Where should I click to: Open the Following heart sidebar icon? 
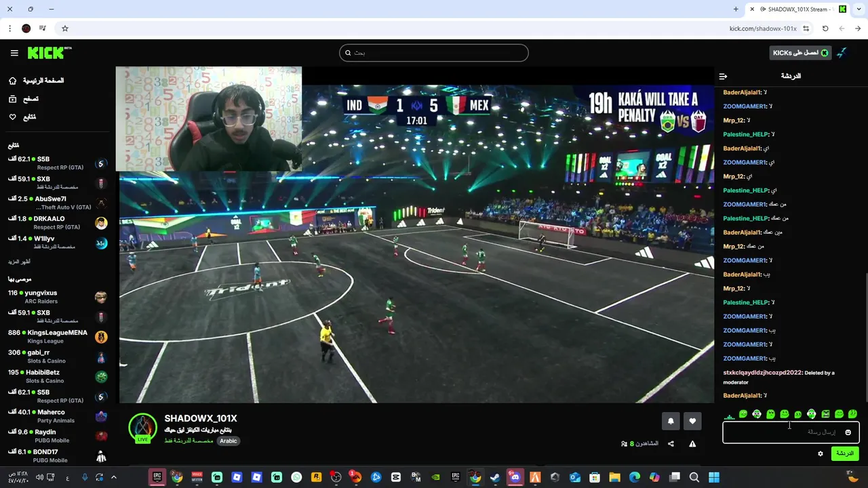pyautogui.click(x=12, y=117)
